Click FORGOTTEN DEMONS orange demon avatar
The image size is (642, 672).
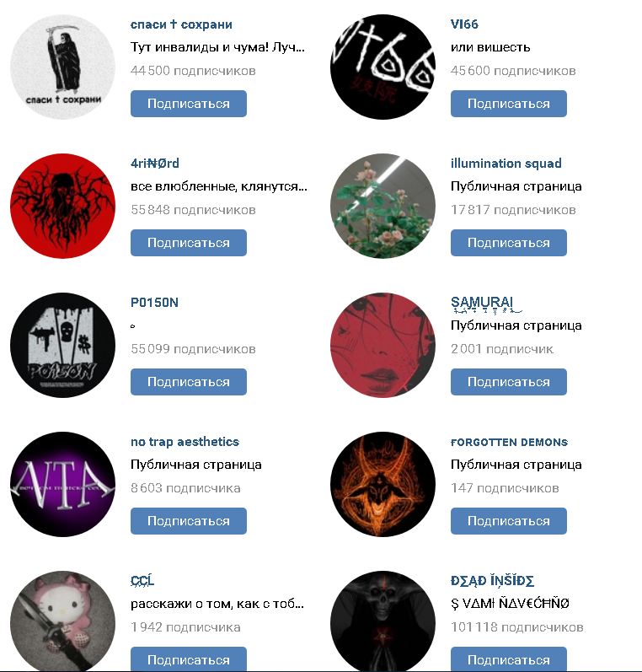(x=383, y=484)
